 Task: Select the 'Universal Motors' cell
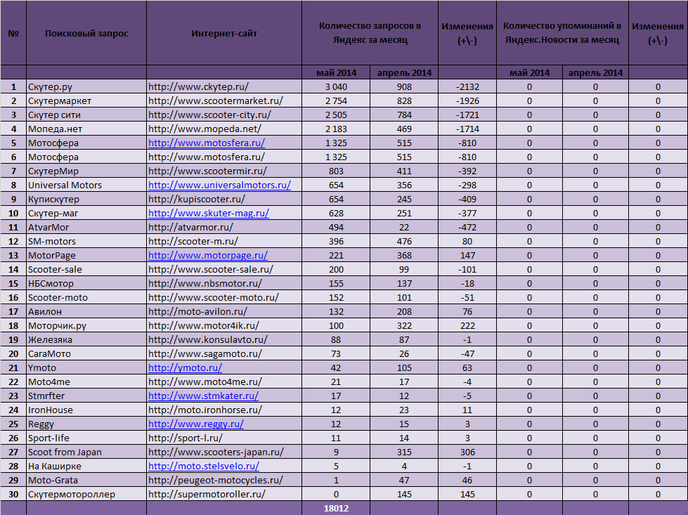pos(86,185)
